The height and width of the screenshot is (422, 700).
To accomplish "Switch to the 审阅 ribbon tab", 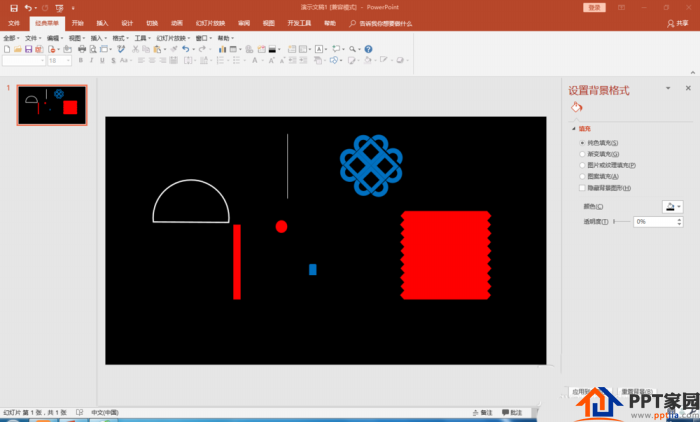I will tap(244, 23).
